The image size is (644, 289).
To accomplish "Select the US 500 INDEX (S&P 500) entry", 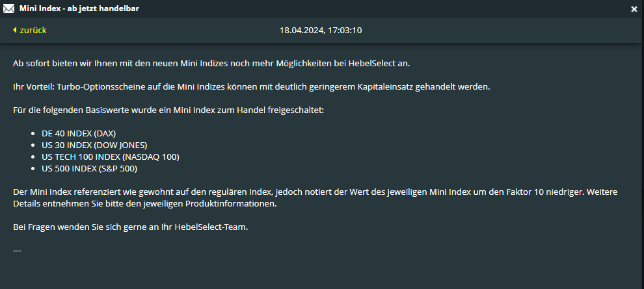I will tap(89, 168).
